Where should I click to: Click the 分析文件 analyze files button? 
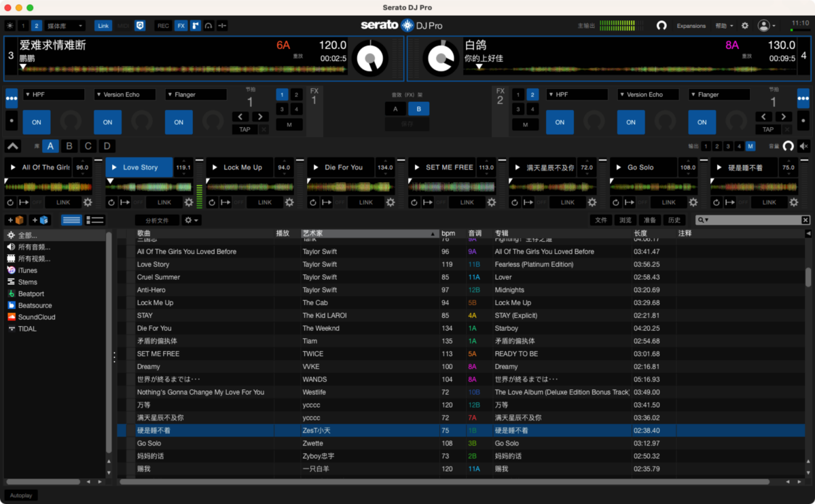click(x=157, y=220)
